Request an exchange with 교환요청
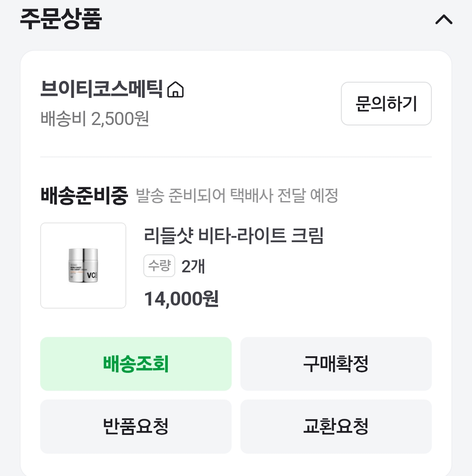The image size is (472, 476). 336,426
